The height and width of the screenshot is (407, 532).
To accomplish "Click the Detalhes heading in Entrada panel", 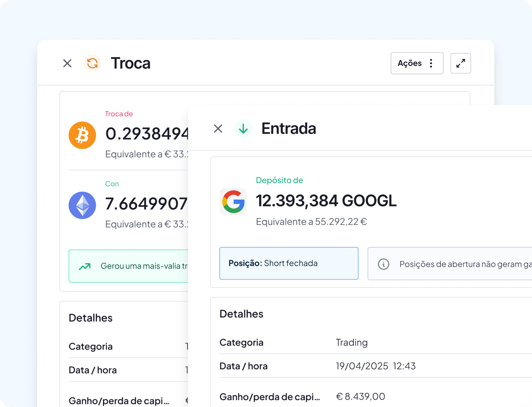I will point(241,314).
